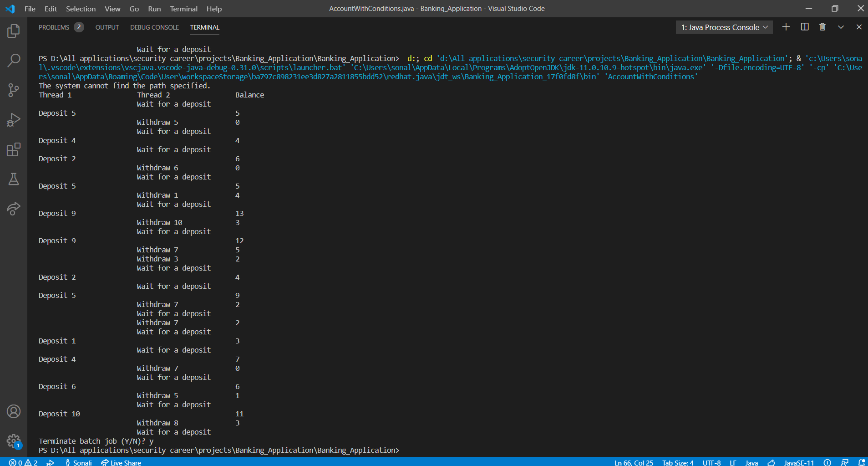The width and height of the screenshot is (868, 466).
Task: Open the Go menu
Action: pyautogui.click(x=134, y=9)
